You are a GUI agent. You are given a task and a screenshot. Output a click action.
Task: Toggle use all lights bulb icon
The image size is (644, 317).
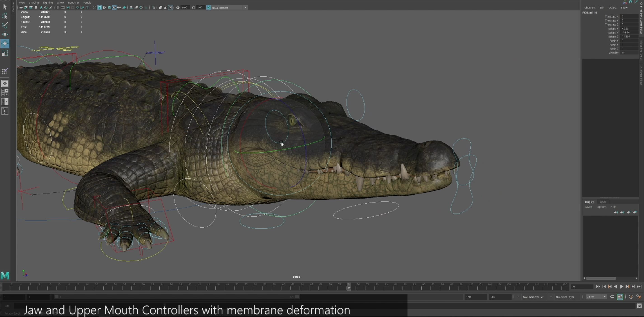point(119,7)
